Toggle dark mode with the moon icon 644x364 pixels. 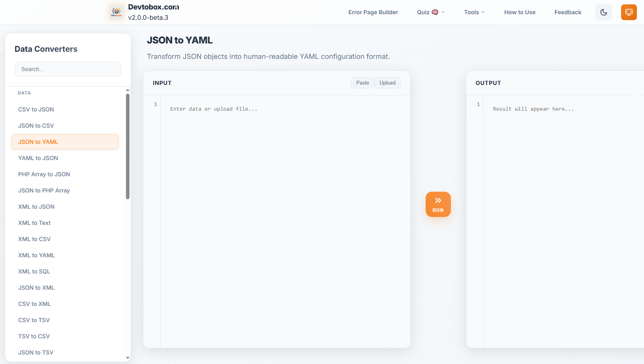[x=603, y=12]
